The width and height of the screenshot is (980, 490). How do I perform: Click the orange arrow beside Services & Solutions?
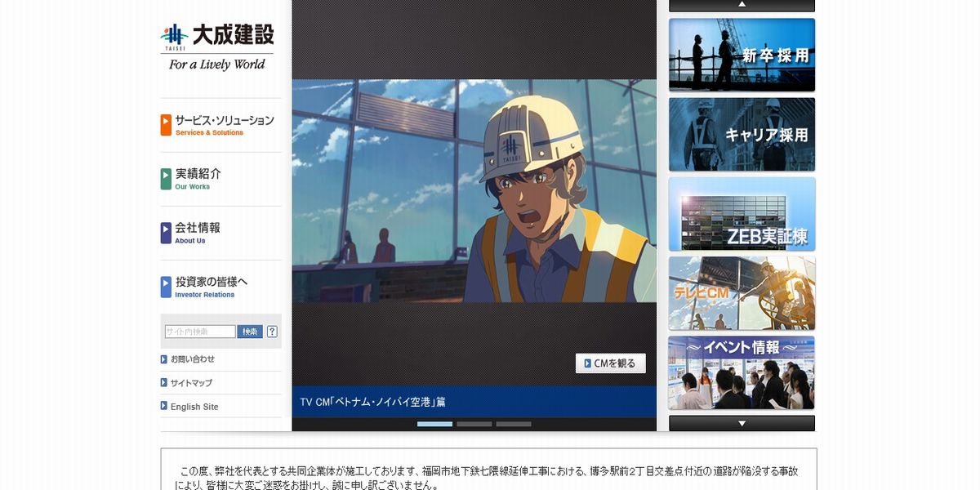coord(166,125)
